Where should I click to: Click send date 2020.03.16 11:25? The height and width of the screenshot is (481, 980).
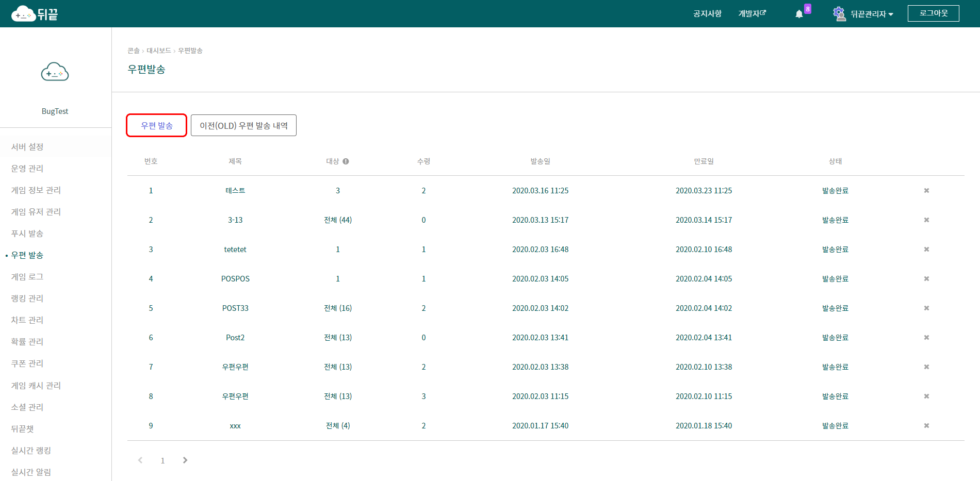[x=540, y=191]
